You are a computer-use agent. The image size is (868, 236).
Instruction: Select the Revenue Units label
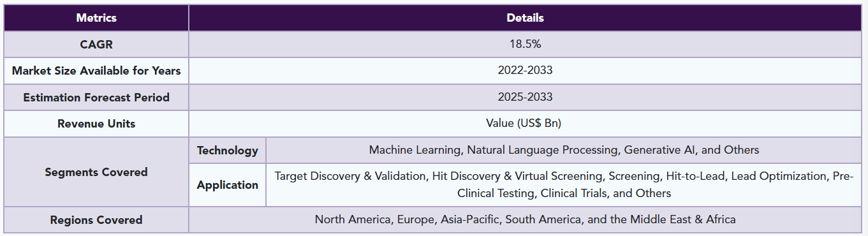[x=96, y=124]
